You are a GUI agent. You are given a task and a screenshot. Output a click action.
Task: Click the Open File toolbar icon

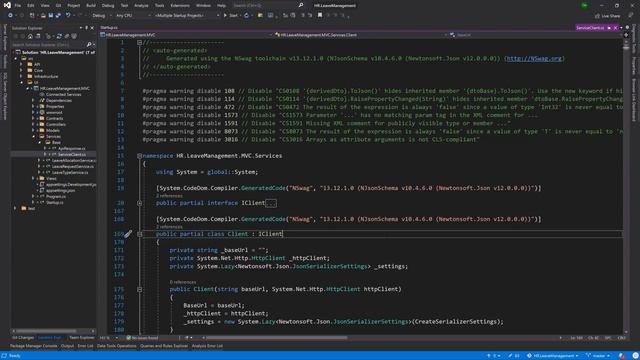(x=43, y=16)
